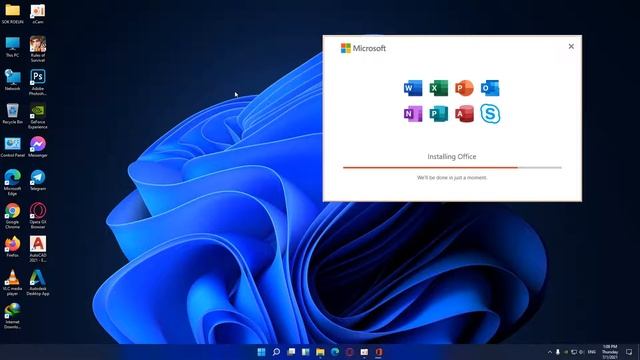The image size is (640, 360).
Task: Open the taskbar clock and date
Action: [610, 352]
